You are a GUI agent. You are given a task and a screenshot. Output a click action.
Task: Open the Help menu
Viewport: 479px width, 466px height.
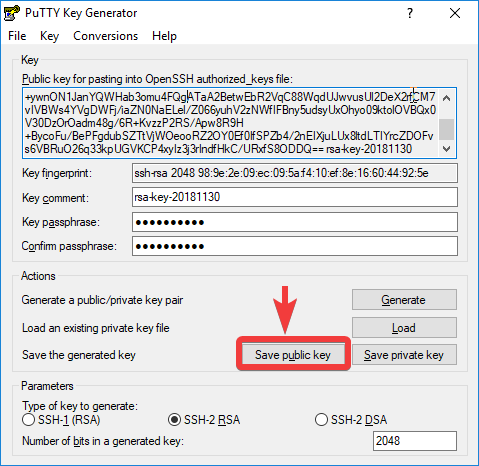coord(164,36)
